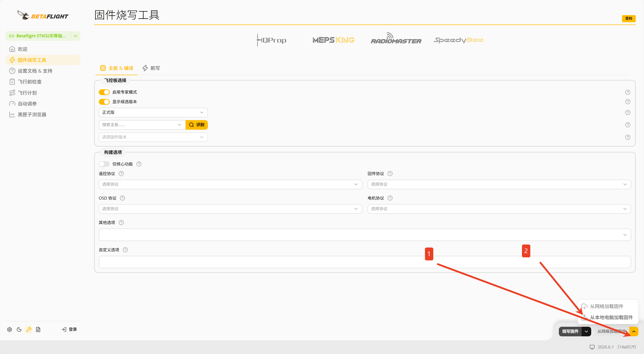Open the 电机协议 选择协议 dropdown

(499, 209)
